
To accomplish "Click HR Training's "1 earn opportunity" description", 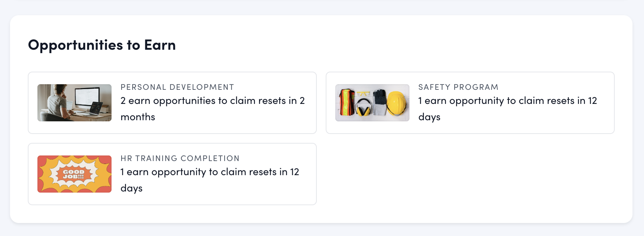I will point(209,172).
